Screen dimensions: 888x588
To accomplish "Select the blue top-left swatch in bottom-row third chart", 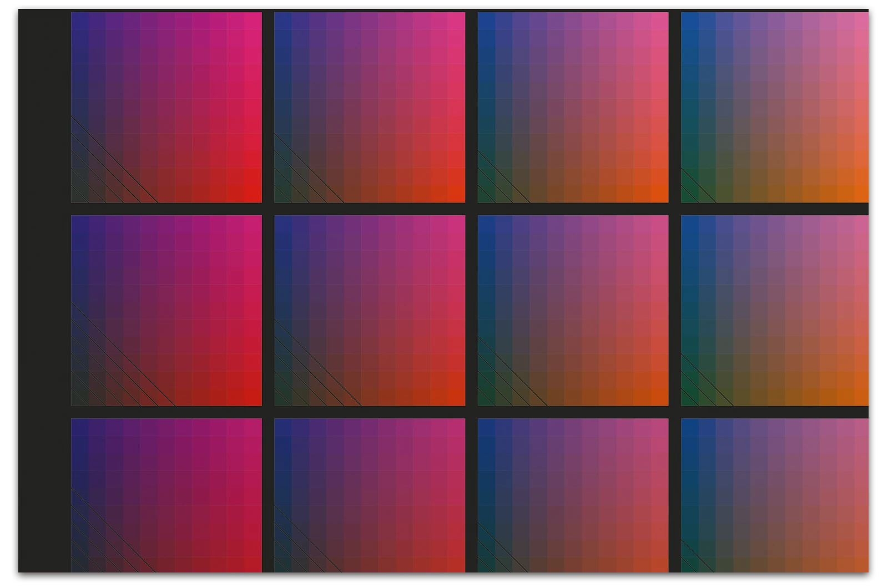I will [487, 427].
